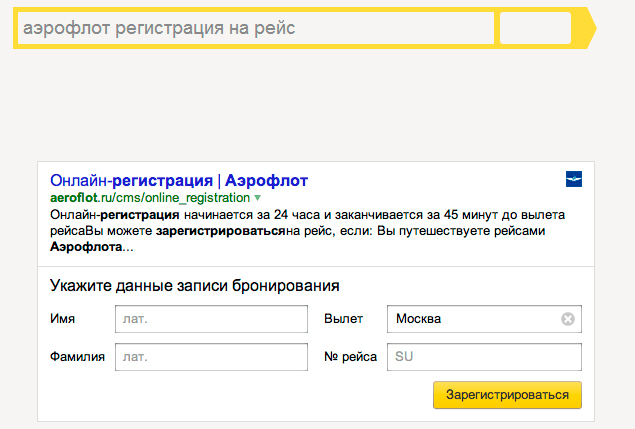Expand the green arrow after the aeroflot.ru URL
The image size is (635, 429).
258,198
